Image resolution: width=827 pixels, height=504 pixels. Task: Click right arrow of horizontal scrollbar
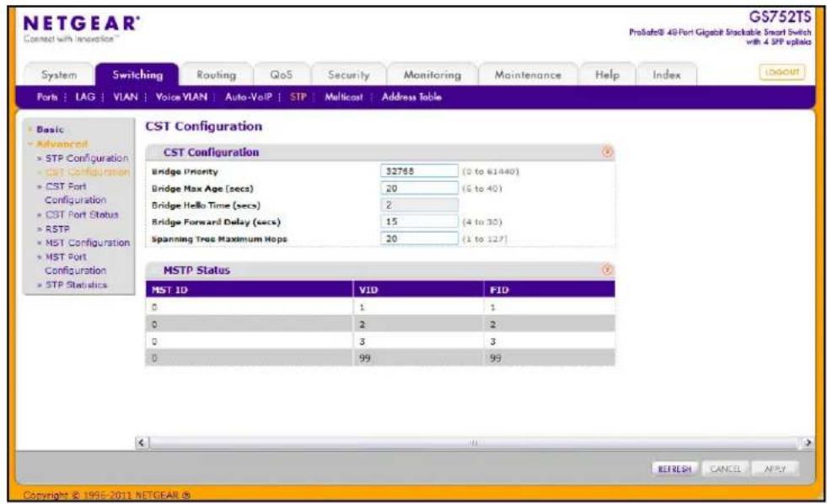click(x=807, y=442)
